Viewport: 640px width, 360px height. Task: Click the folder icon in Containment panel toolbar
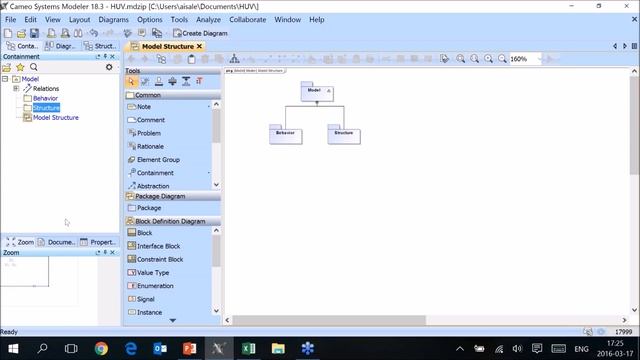7,67
